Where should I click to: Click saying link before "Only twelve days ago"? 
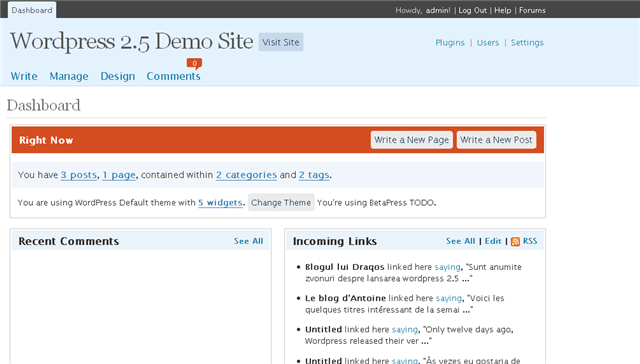click(404, 329)
